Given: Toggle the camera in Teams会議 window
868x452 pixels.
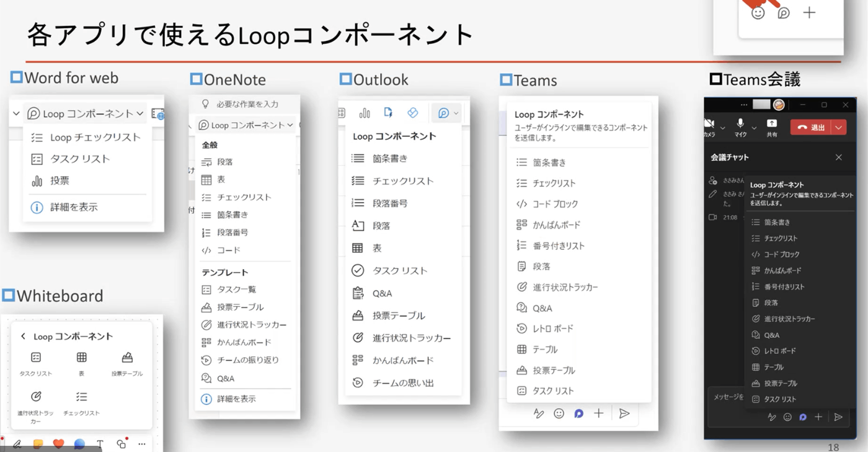Looking at the screenshot, I should [x=709, y=126].
